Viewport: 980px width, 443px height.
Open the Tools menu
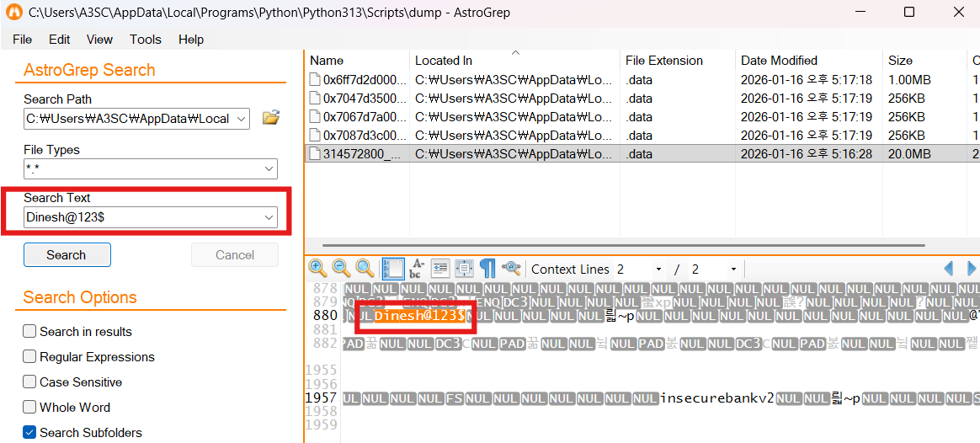pos(146,40)
